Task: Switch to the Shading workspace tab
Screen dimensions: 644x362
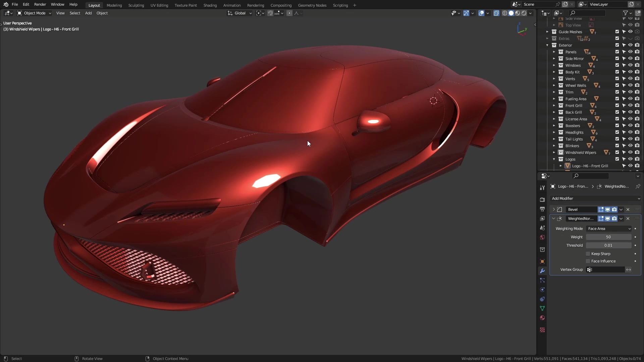Action: [x=210, y=5]
